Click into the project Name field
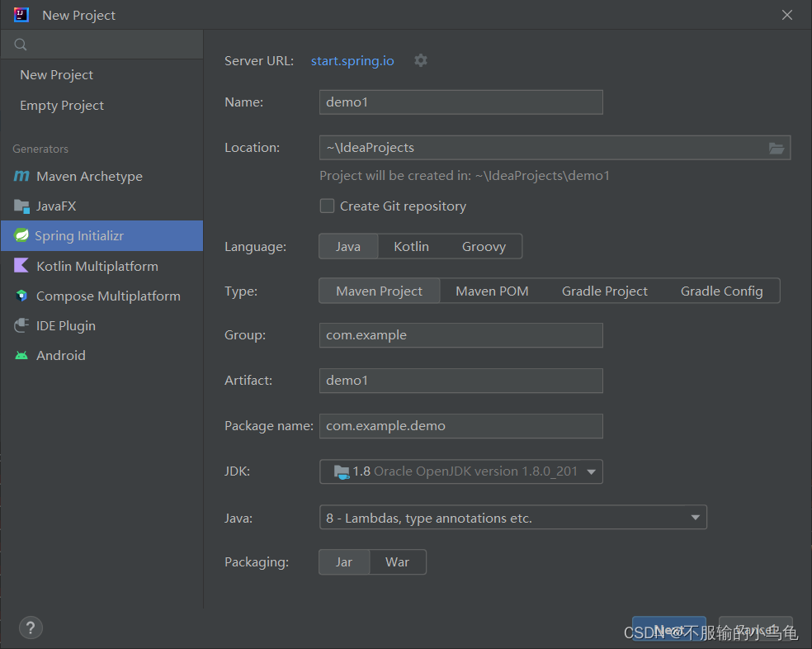The width and height of the screenshot is (812, 649). click(x=461, y=102)
